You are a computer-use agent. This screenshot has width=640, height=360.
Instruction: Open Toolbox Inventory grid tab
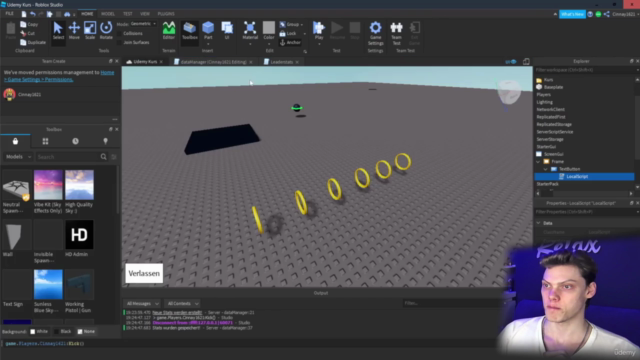pyautogui.click(x=45, y=141)
